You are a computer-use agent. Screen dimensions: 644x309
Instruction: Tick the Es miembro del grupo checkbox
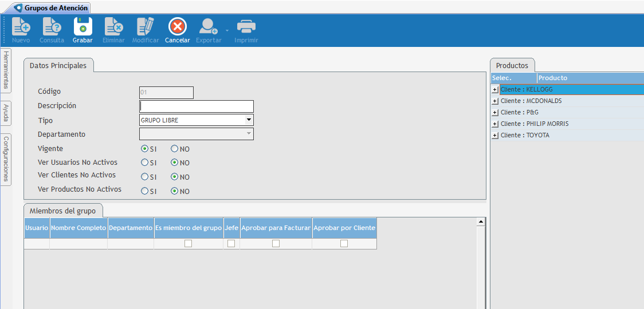tap(188, 244)
